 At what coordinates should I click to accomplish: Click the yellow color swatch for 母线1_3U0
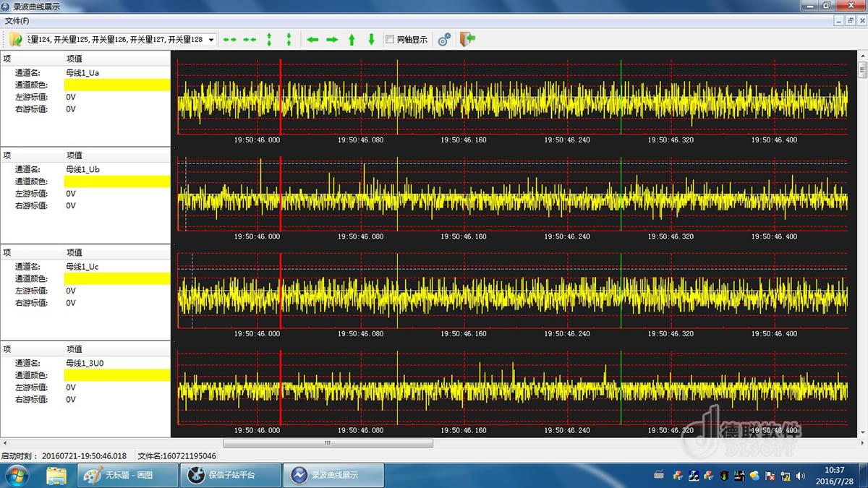point(117,375)
